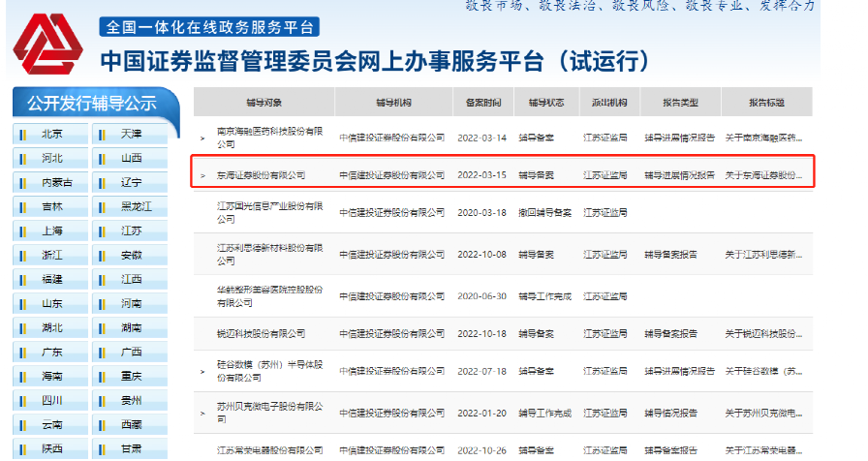
Task: Click the 辅导对象 column header
Action: point(264,103)
